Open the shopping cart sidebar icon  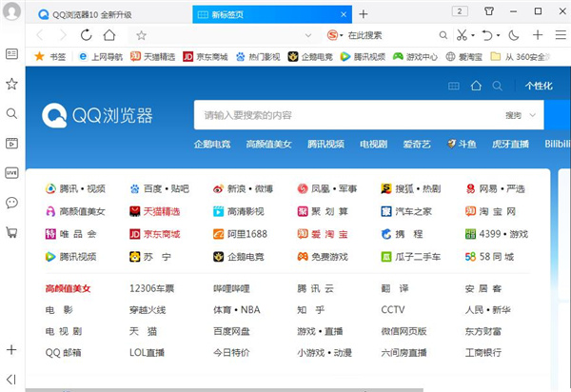click(11, 232)
